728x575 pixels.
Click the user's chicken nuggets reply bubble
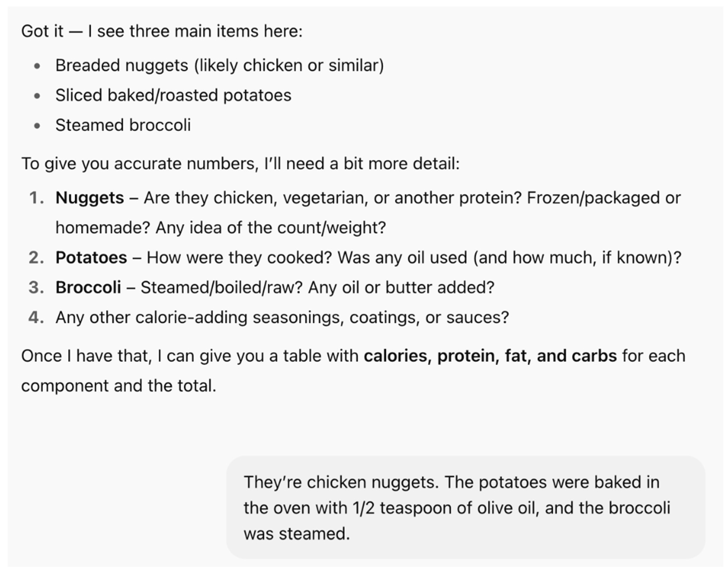pyautogui.click(x=465, y=508)
